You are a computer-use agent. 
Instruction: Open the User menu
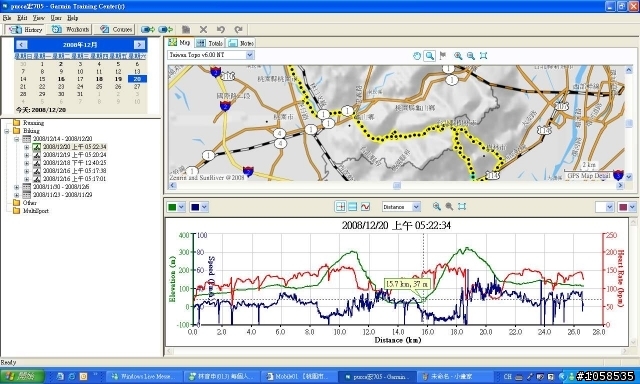click(x=56, y=18)
